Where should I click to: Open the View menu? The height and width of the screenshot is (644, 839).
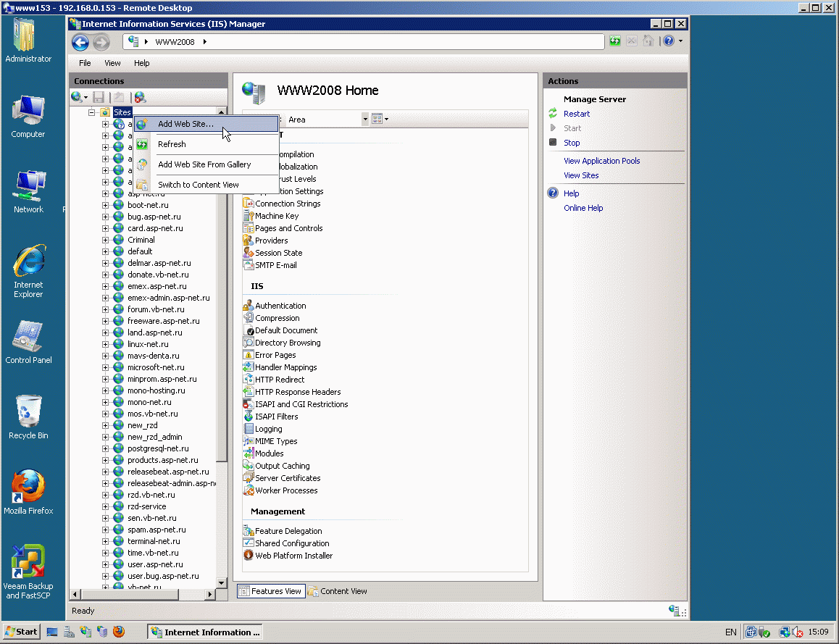(x=112, y=63)
